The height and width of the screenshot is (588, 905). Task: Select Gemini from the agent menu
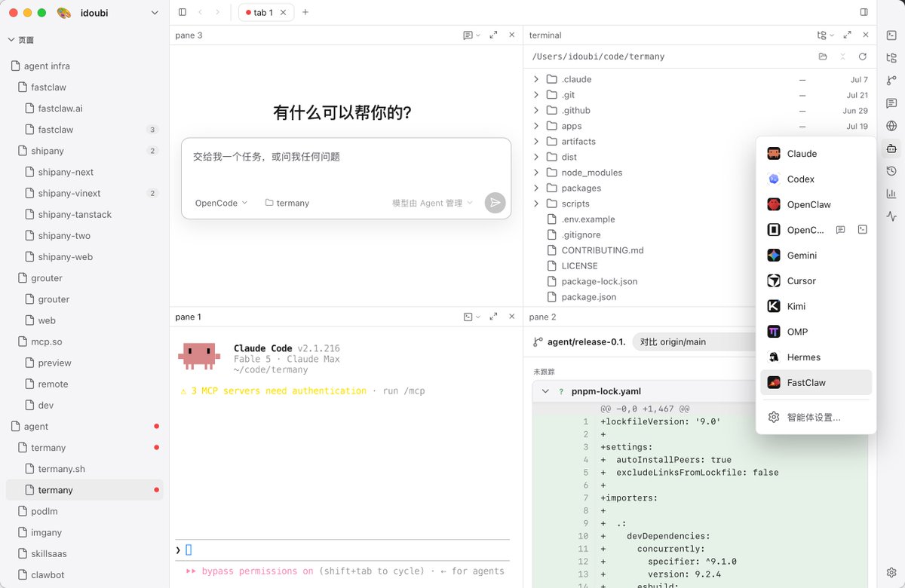(816, 256)
